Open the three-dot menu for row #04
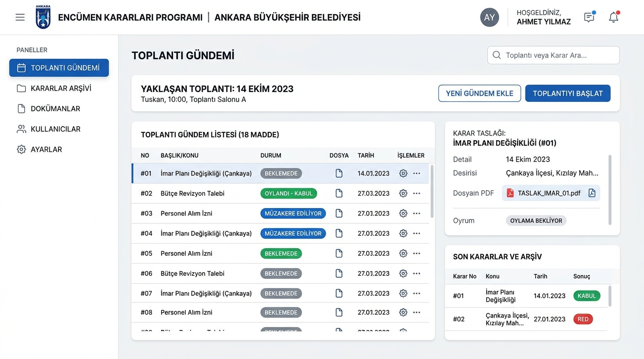644x359 pixels. click(x=417, y=233)
